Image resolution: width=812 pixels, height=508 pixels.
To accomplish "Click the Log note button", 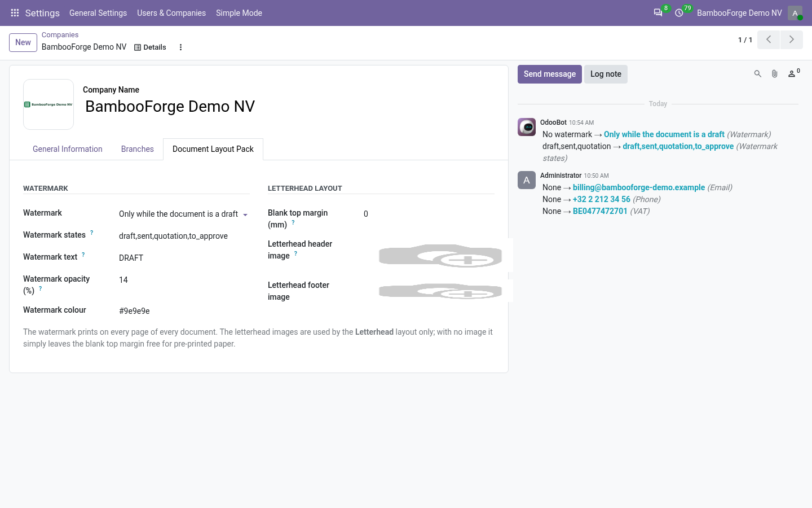I will click(606, 74).
